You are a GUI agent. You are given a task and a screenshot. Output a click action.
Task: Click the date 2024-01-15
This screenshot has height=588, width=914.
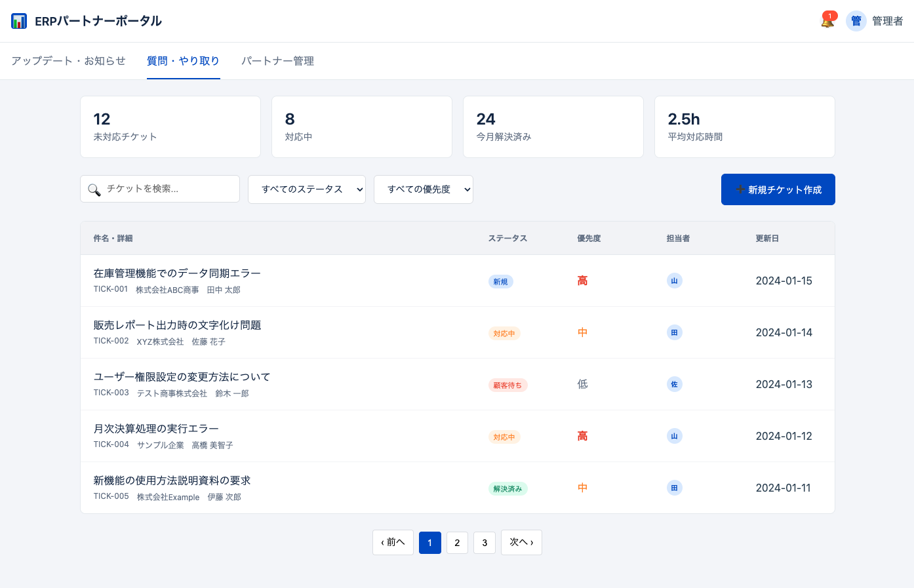(784, 281)
